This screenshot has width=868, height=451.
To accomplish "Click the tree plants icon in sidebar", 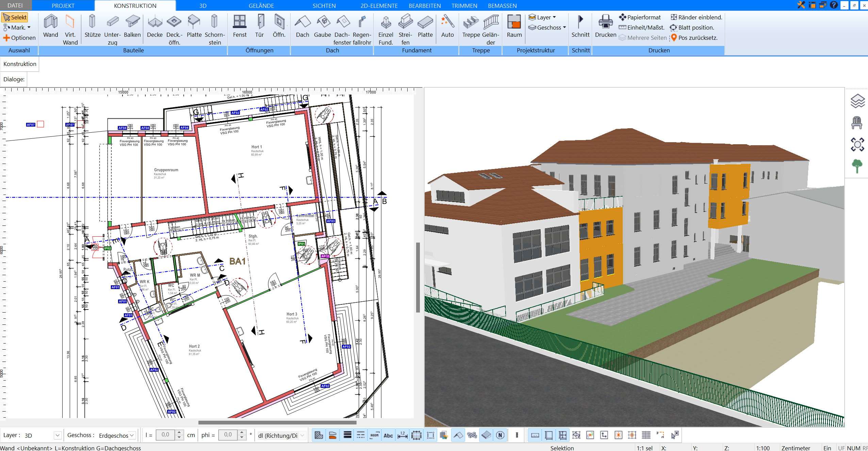I will [857, 166].
